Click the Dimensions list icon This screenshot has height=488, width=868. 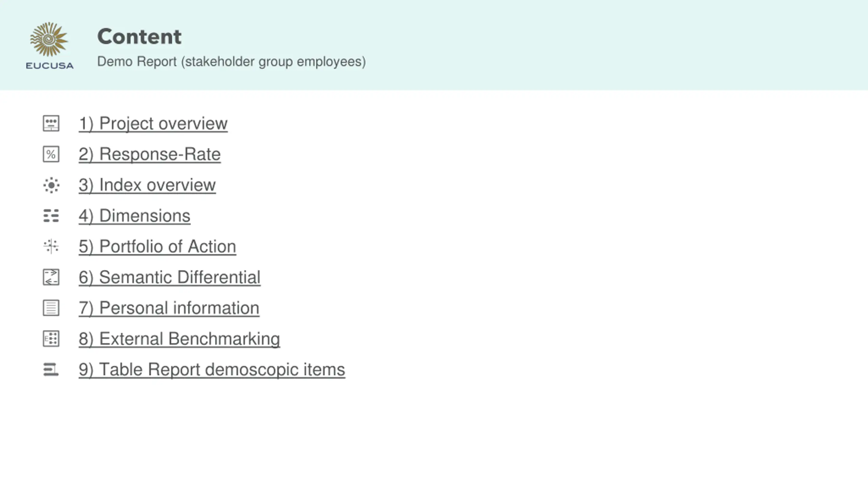click(51, 216)
